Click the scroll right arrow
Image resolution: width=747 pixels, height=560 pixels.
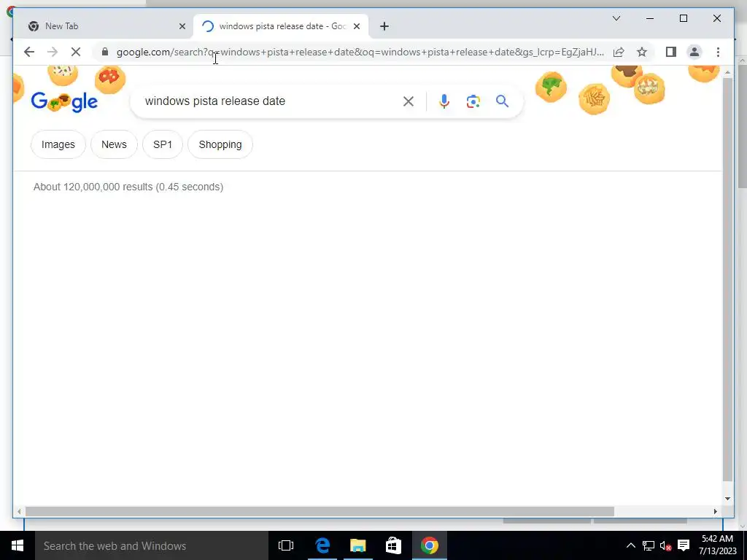pyautogui.click(x=715, y=511)
